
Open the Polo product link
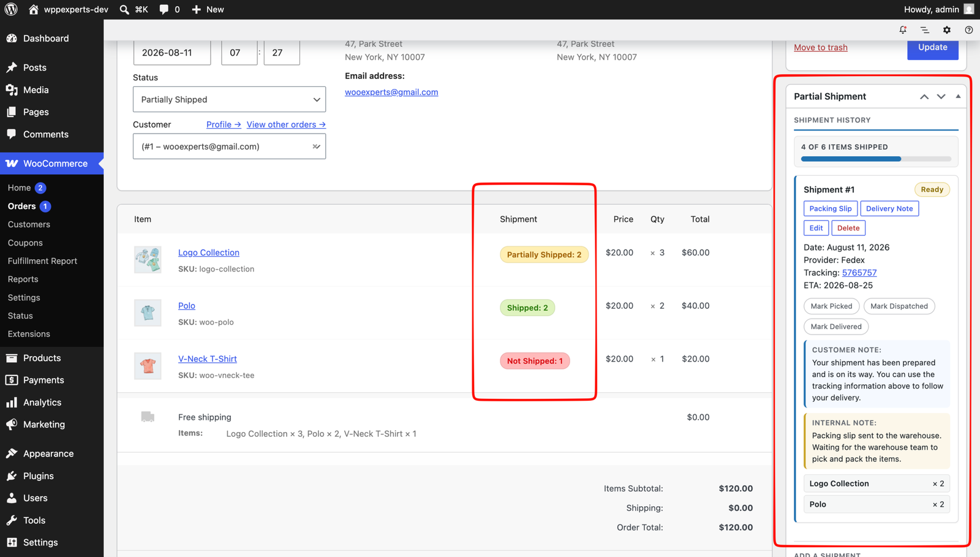(187, 306)
